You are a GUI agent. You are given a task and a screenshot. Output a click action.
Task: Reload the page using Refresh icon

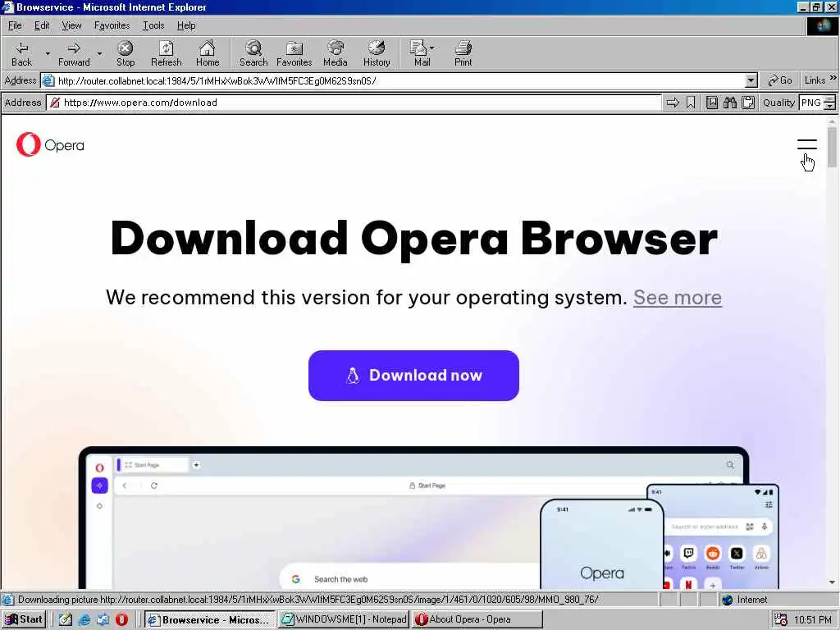pyautogui.click(x=166, y=53)
